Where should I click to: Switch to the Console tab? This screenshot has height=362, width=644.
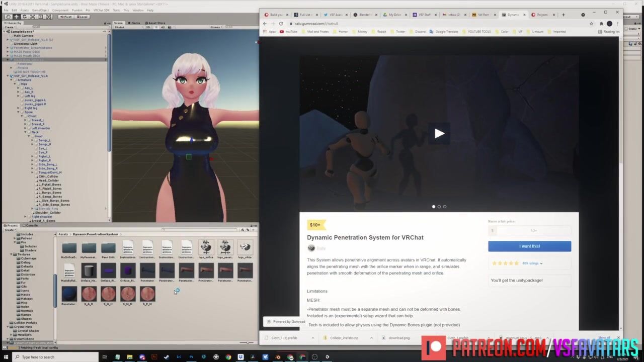coord(31,225)
